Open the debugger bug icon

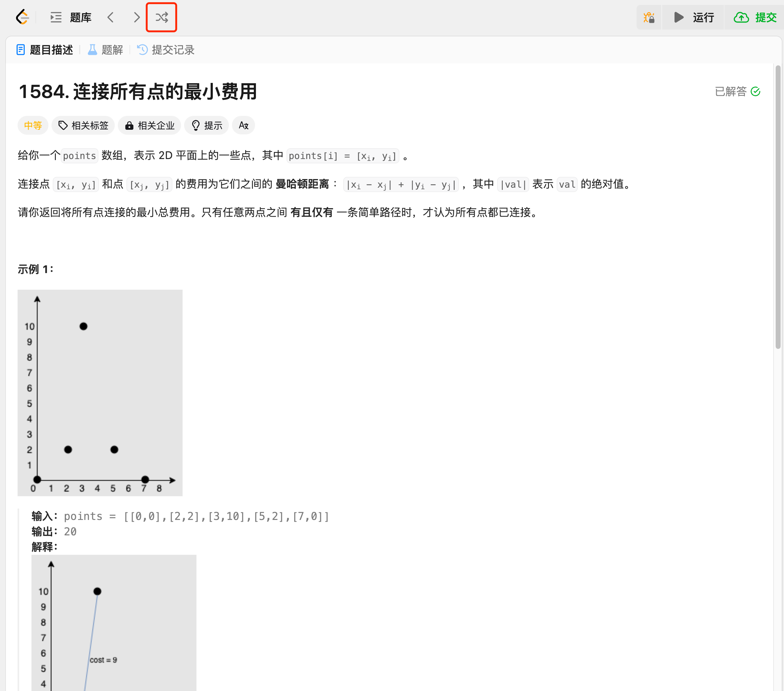[649, 17]
